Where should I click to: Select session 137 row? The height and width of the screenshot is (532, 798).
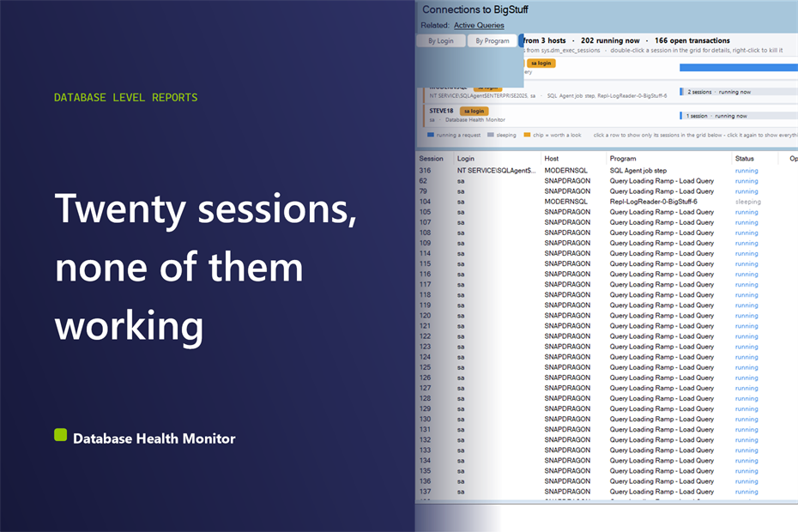pyautogui.click(x=607, y=492)
